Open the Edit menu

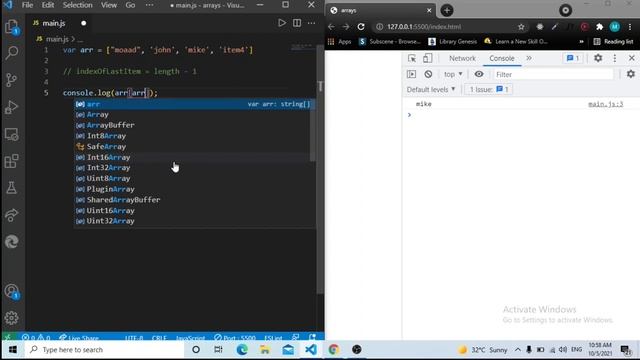pyautogui.click(x=48, y=5)
